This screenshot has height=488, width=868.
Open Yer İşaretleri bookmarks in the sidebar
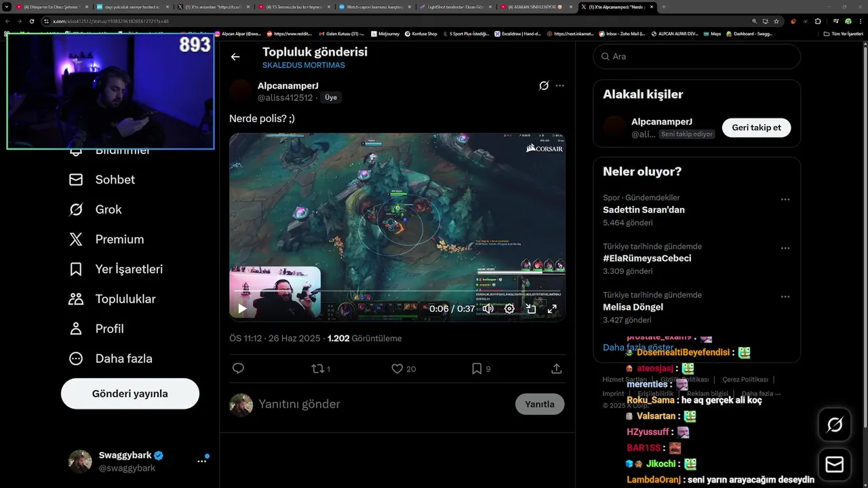pyautogui.click(x=116, y=269)
